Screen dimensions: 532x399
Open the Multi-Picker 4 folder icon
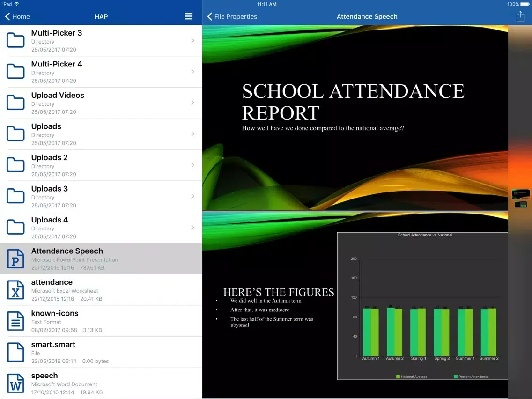point(15,72)
